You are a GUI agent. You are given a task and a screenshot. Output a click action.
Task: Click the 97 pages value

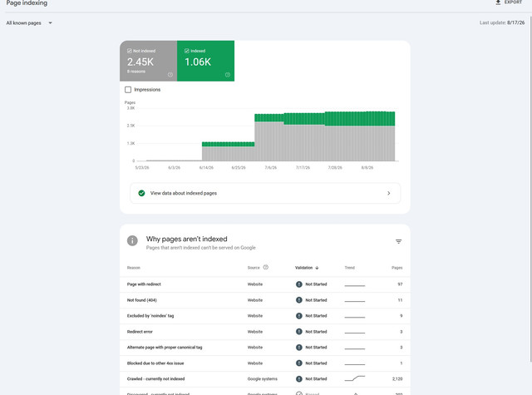400,284
